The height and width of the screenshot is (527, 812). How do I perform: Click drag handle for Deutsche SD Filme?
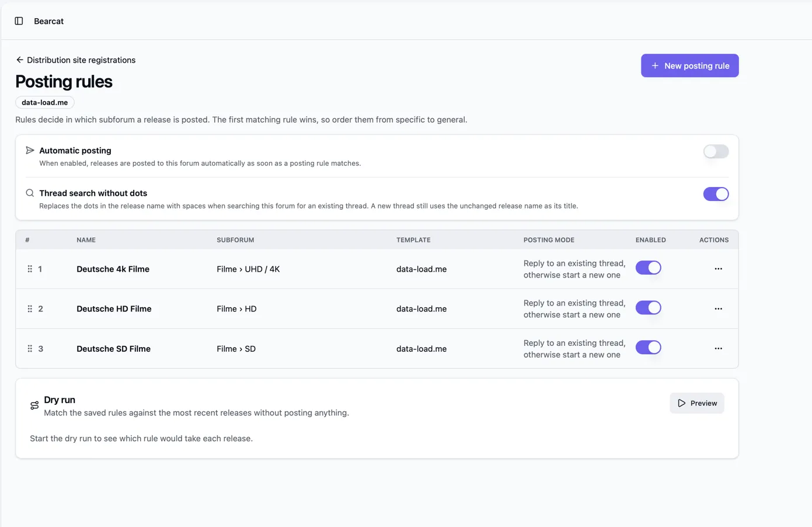point(30,348)
